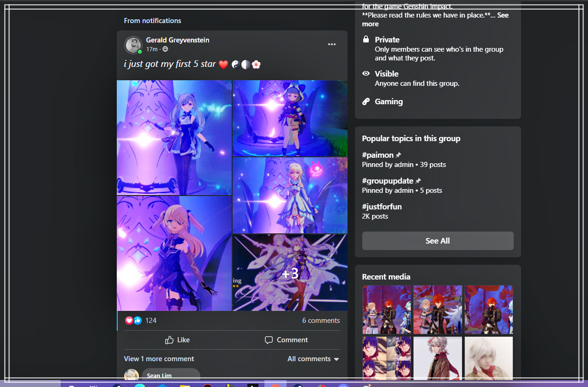Image resolution: width=588 pixels, height=387 pixels.
Task: Like the post with the Like button
Action: pyautogui.click(x=178, y=340)
